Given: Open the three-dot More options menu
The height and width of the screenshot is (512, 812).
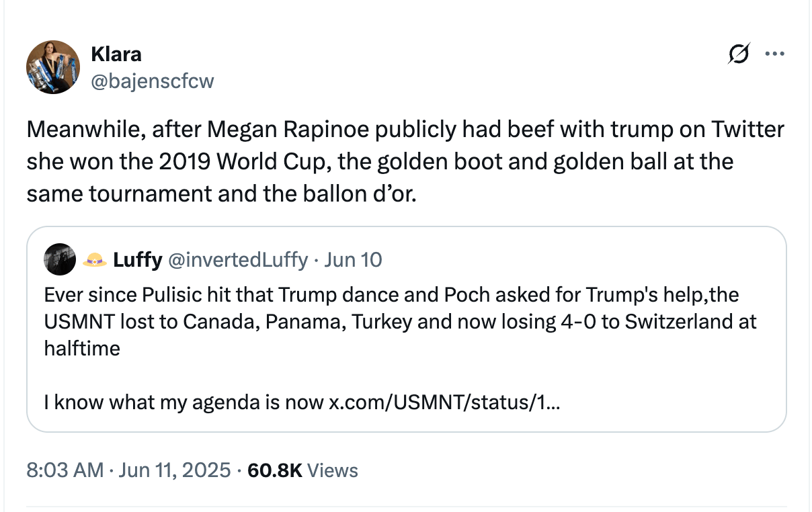Looking at the screenshot, I should 774,54.
